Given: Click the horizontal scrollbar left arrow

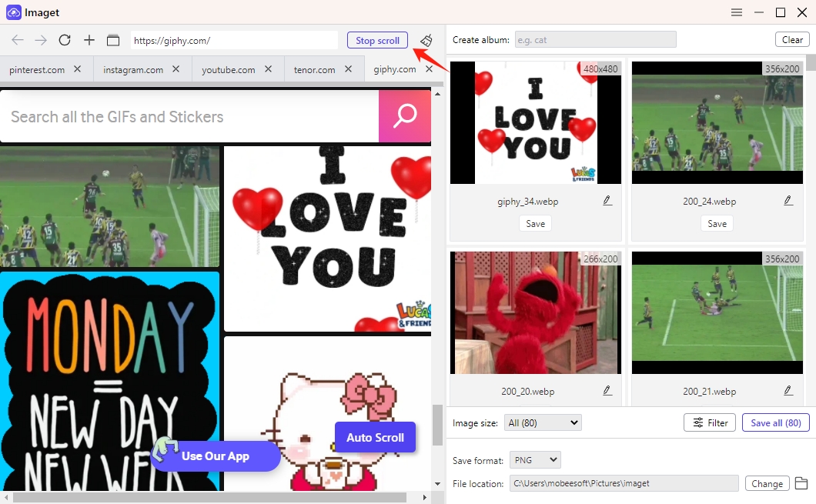Looking at the screenshot, I should pos(5,497).
